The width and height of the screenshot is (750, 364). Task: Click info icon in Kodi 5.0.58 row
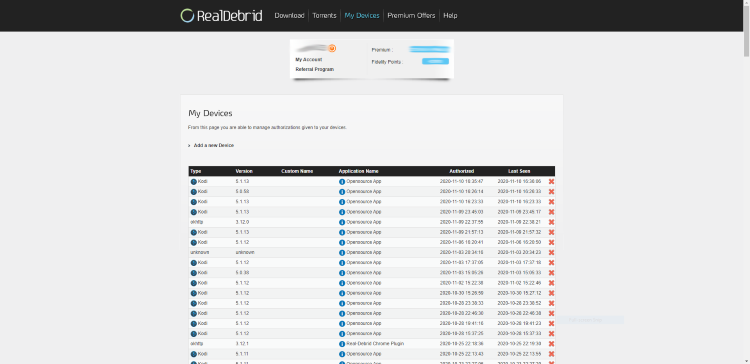point(342,192)
